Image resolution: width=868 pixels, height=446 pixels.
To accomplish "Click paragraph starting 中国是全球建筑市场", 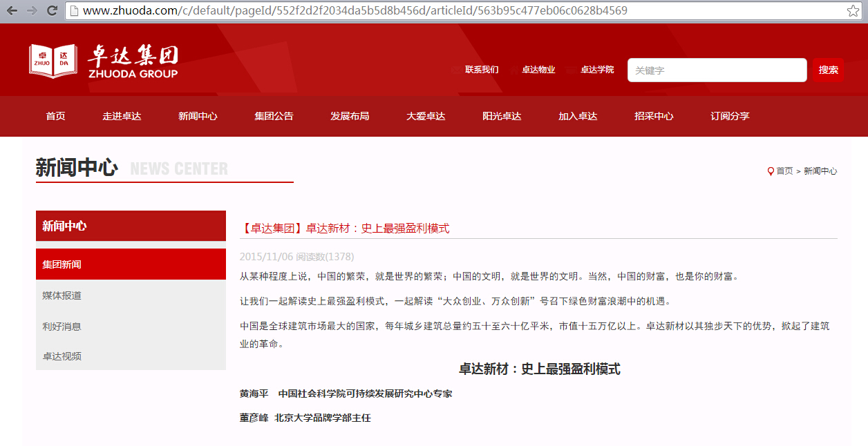I will [534, 335].
